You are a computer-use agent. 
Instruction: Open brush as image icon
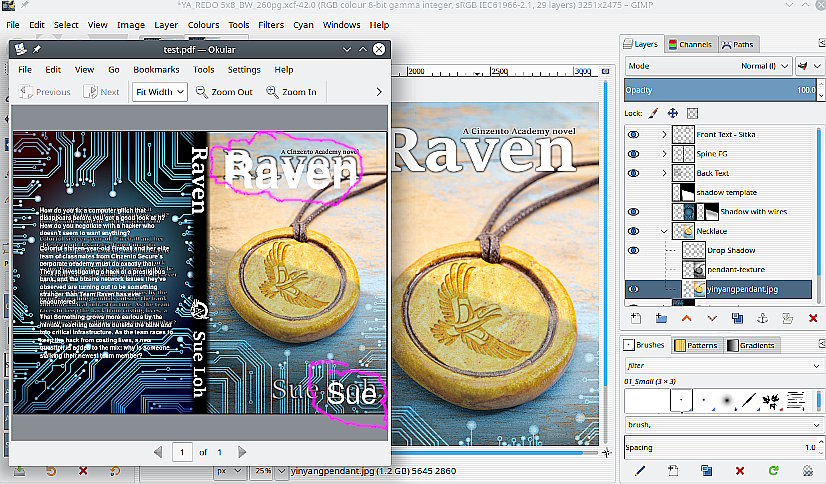pyautogui.click(x=807, y=470)
